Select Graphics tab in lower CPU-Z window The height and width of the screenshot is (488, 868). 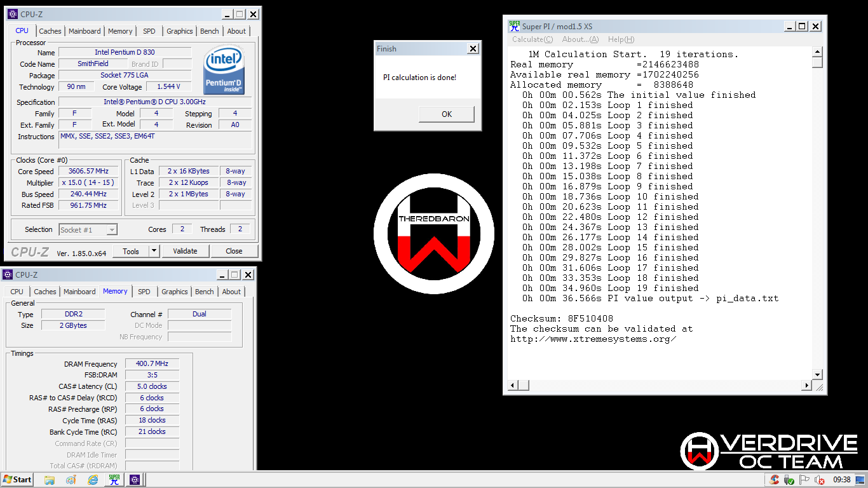point(175,292)
